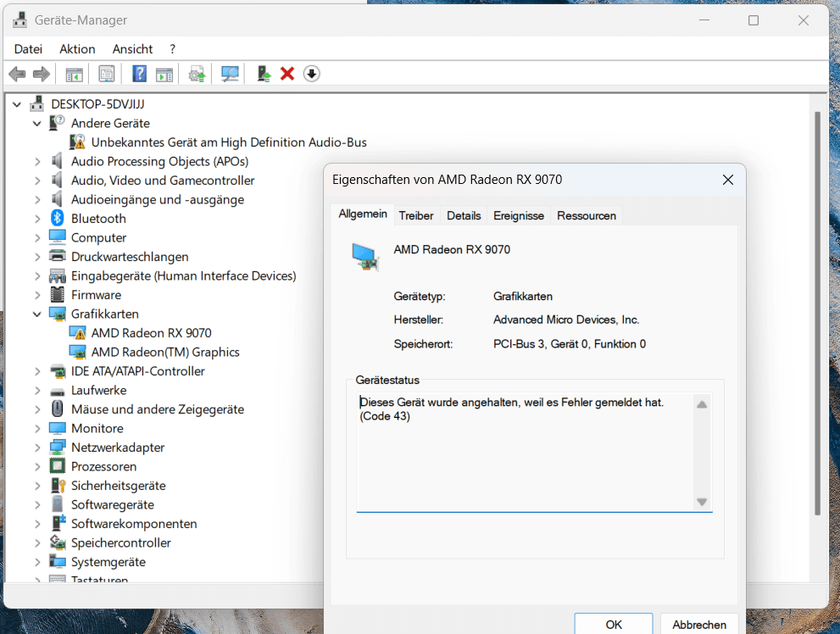840x634 pixels.
Task: Click the Sicherheitsgeräte key icon
Action: pos(58,485)
